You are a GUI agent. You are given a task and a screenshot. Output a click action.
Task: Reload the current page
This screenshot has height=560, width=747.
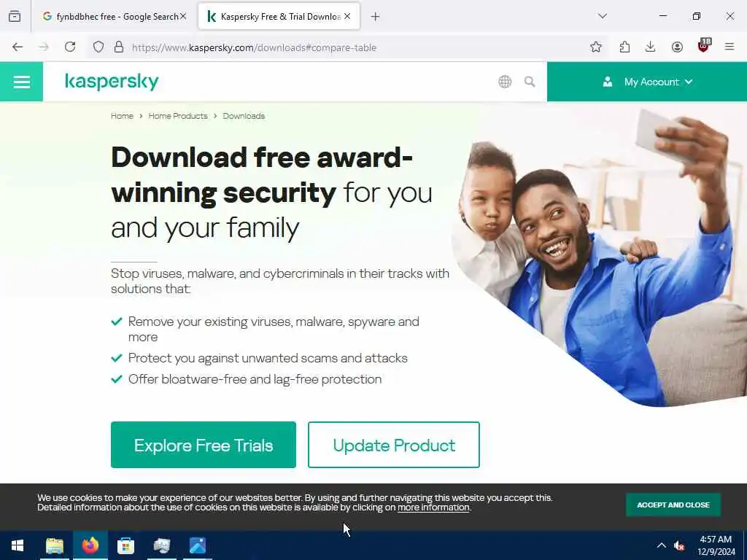tap(70, 47)
